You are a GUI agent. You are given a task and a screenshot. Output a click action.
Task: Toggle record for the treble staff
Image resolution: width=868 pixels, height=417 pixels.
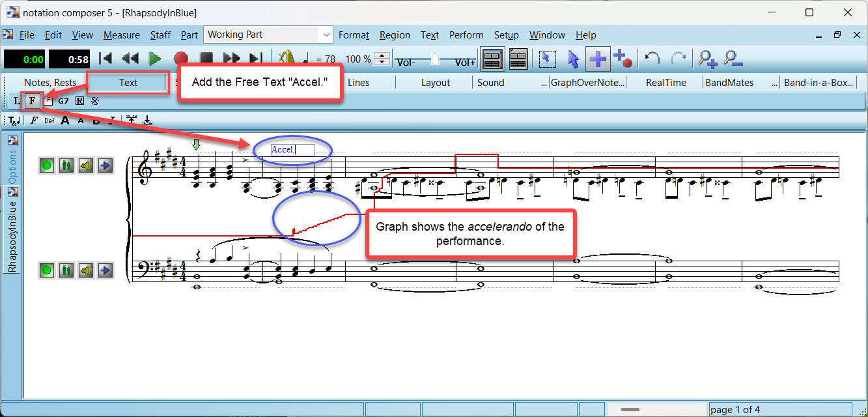tap(46, 165)
